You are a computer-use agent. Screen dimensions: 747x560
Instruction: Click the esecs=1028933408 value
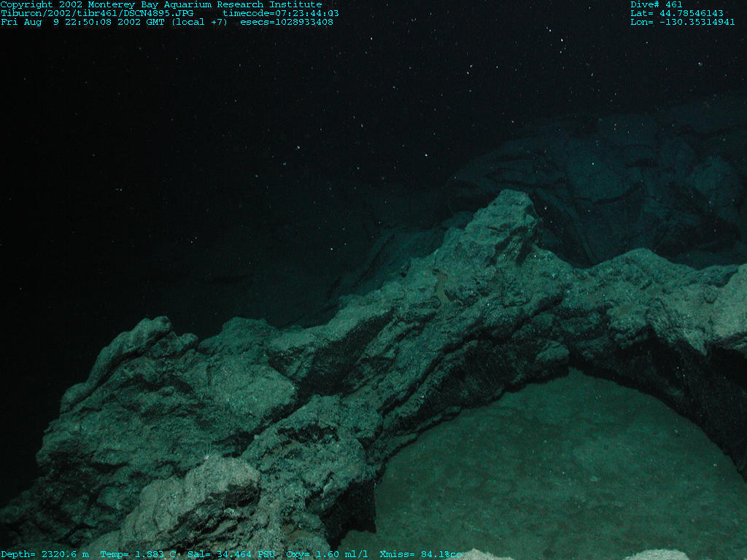pyautogui.click(x=287, y=22)
